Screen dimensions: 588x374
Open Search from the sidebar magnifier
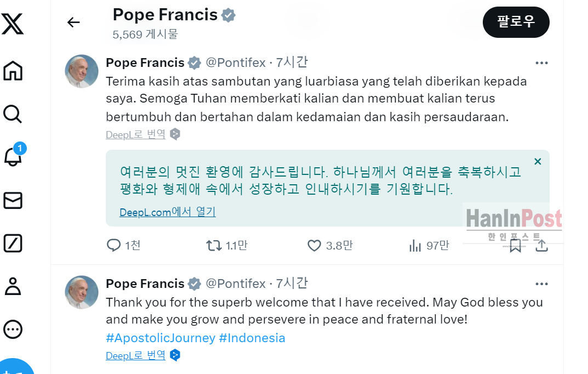pos(13,114)
